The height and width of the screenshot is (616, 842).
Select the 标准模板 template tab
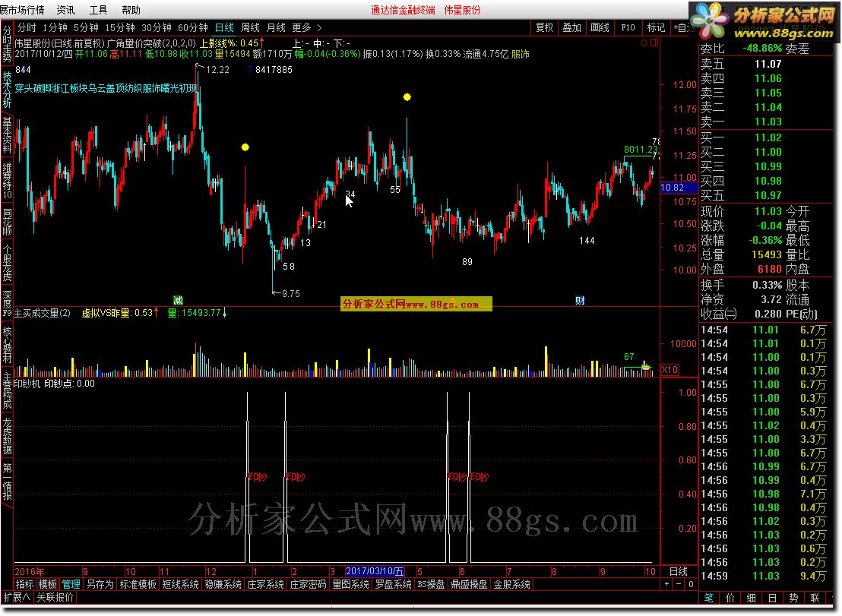click(138, 584)
